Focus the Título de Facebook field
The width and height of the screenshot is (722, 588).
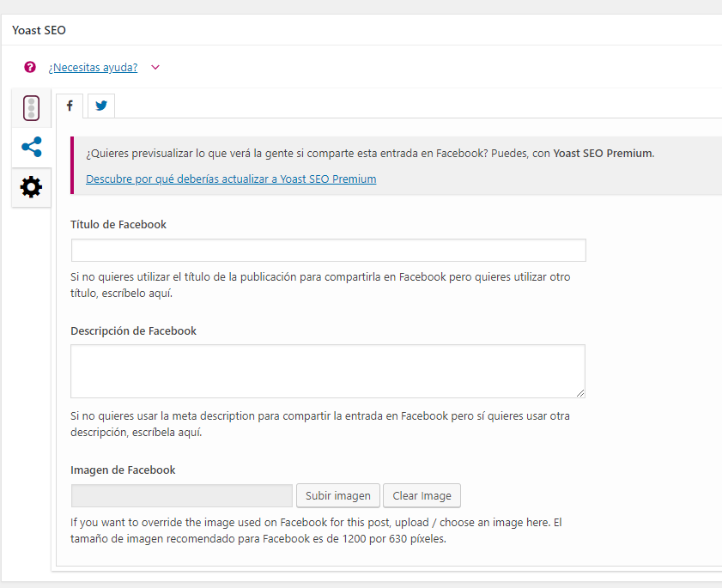(329, 250)
